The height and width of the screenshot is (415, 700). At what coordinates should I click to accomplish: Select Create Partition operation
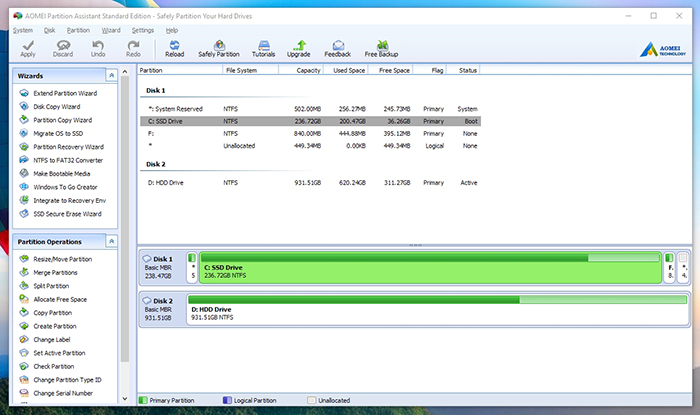tap(55, 326)
